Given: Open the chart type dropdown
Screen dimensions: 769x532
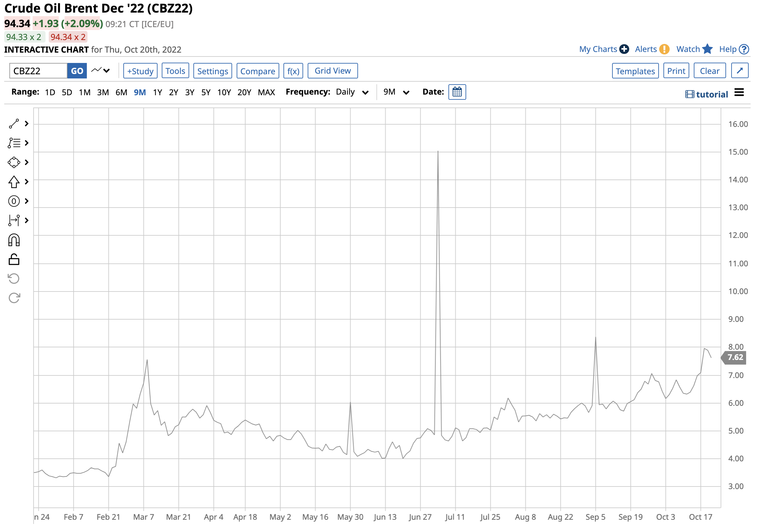Looking at the screenshot, I should pos(100,71).
